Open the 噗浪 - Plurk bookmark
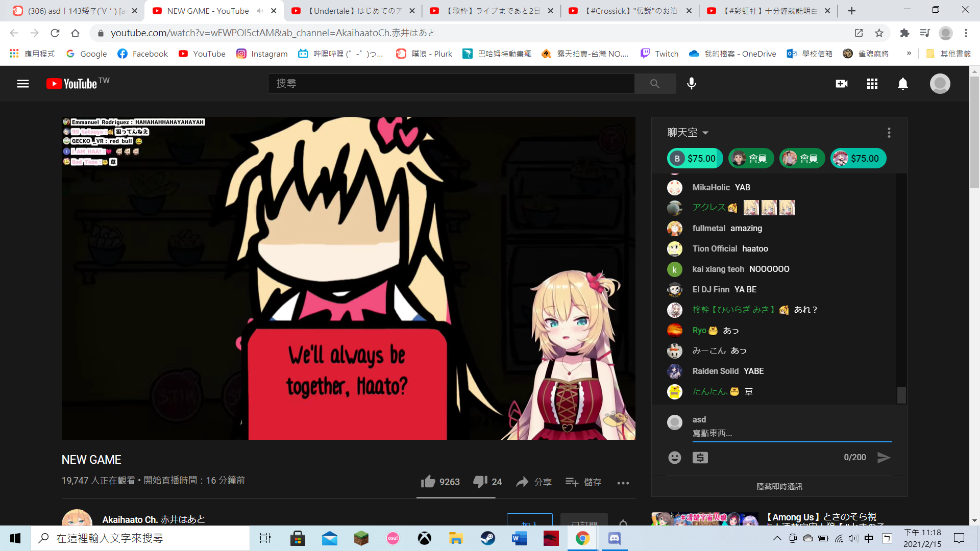 [424, 54]
